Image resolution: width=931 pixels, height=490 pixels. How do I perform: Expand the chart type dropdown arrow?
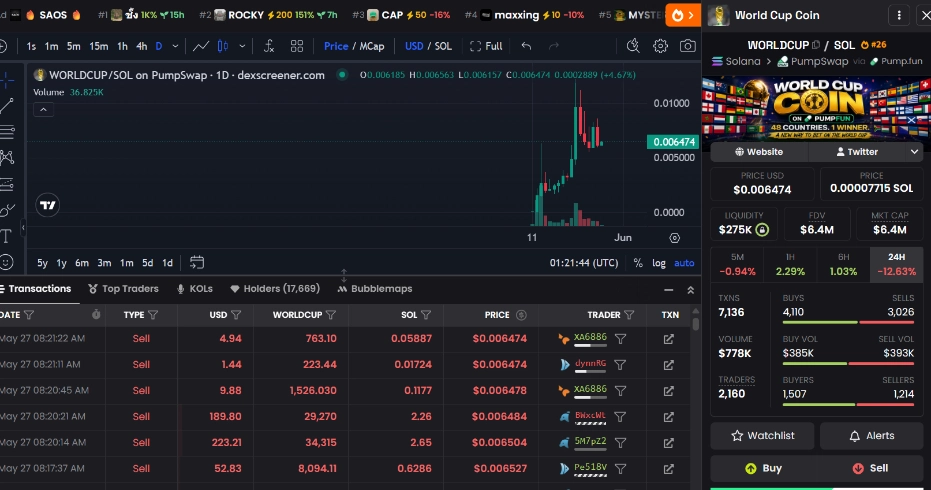[x=242, y=46]
